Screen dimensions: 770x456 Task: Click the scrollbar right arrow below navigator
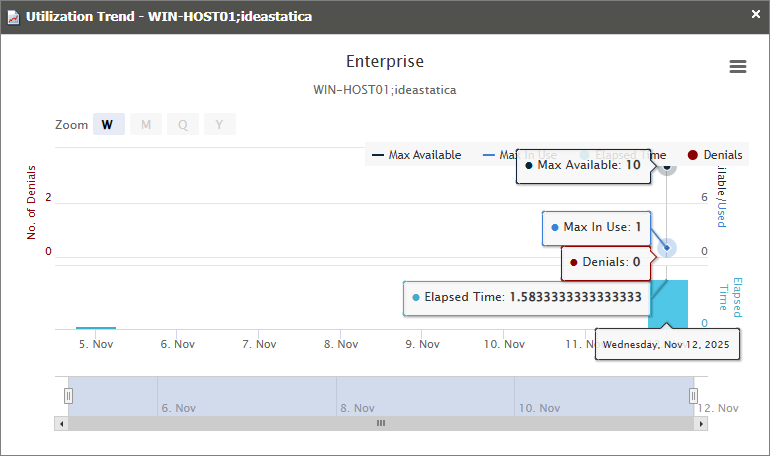click(x=701, y=423)
